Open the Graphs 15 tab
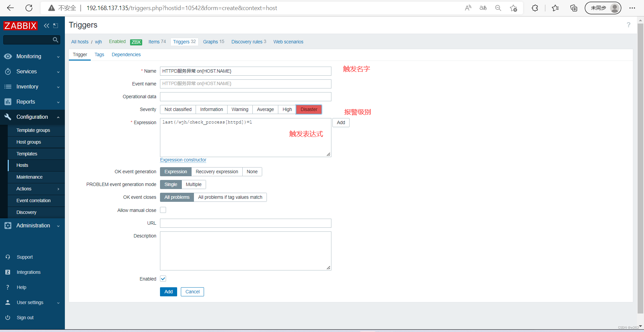 213,42
